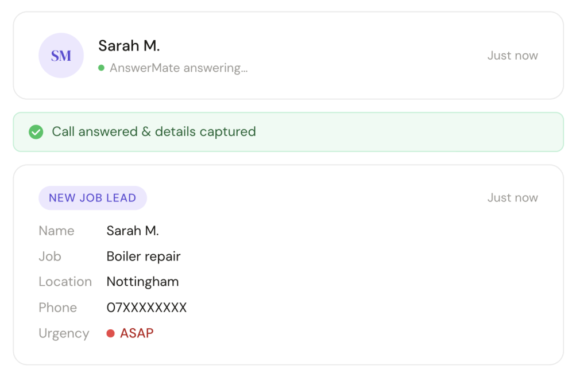Click the green checkmark success icon
This screenshot has height=381, width=588.
[36, 132]
